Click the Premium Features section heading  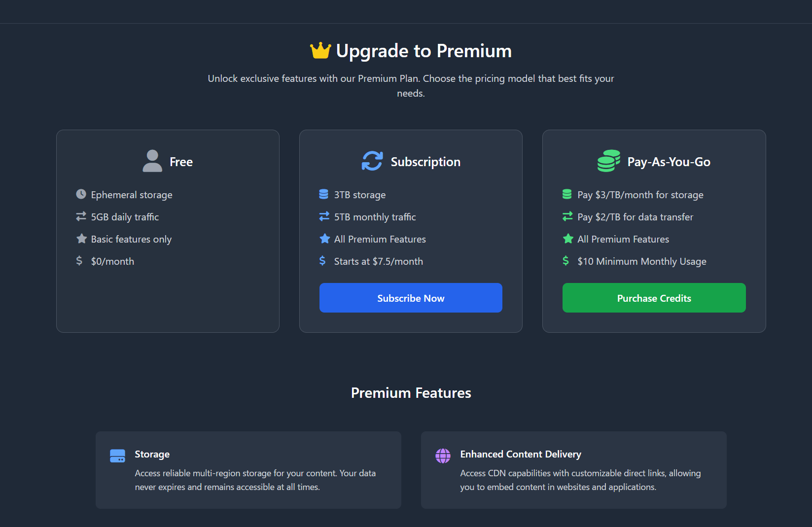[x=411, y=393]
